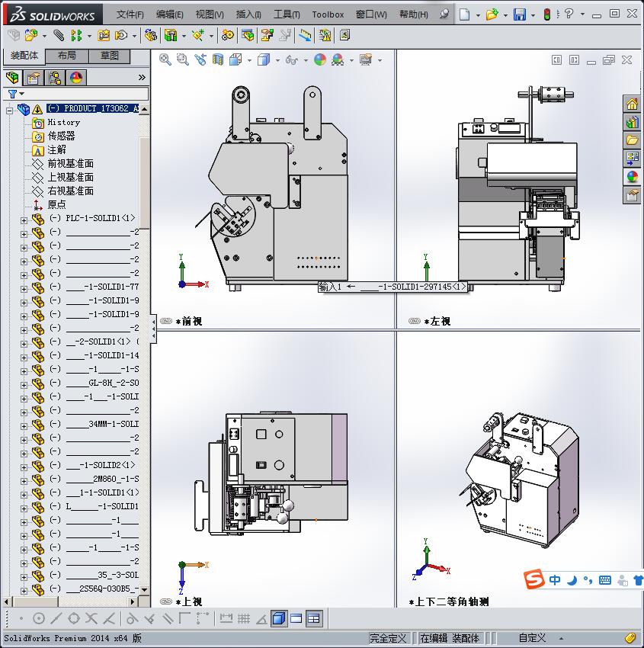The height and width of the screenshot is (648, 644).
Task: Click the Display Style cube icon
Action: tap(264, 59)
